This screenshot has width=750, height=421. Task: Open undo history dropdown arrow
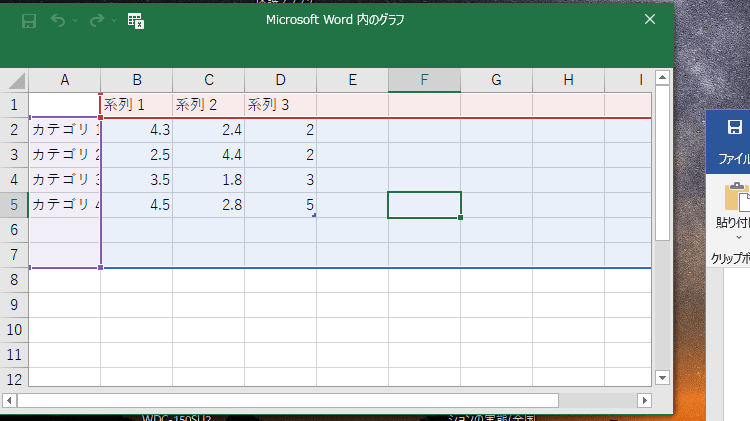click(75, 21)
